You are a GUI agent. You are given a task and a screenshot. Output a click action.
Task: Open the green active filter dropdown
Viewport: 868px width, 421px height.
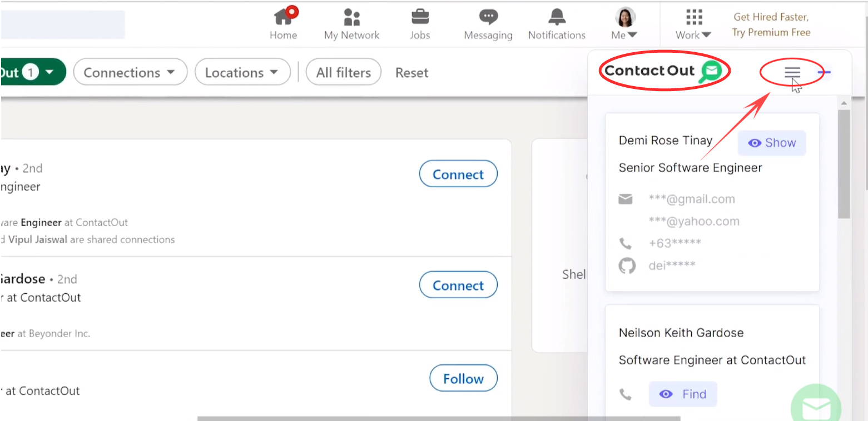point(33,72)
